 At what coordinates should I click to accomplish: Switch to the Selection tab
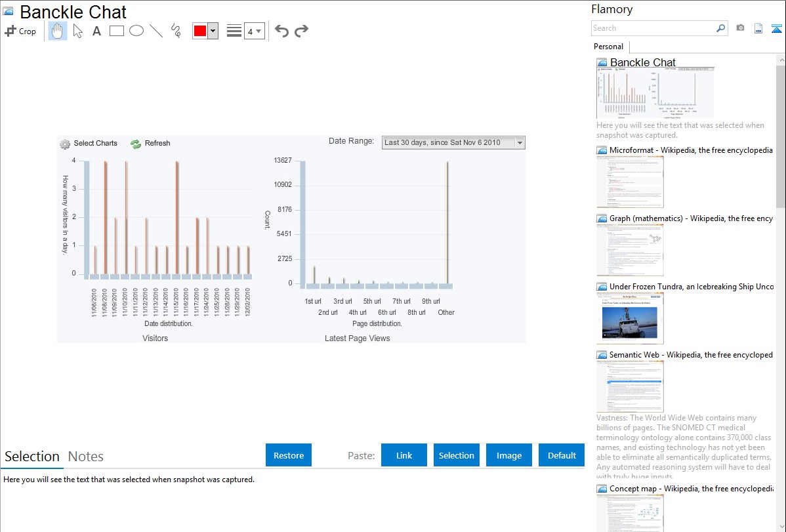coord(32,457)
